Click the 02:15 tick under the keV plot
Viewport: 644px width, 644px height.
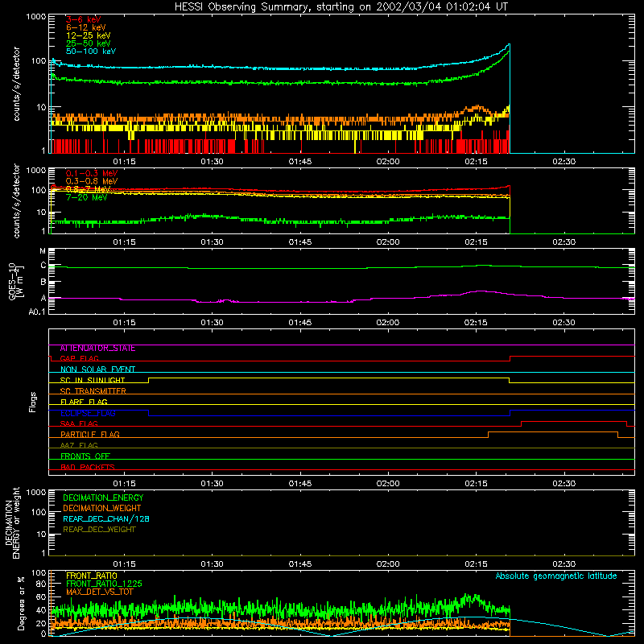pyautogui.click(x=476, y=162)
